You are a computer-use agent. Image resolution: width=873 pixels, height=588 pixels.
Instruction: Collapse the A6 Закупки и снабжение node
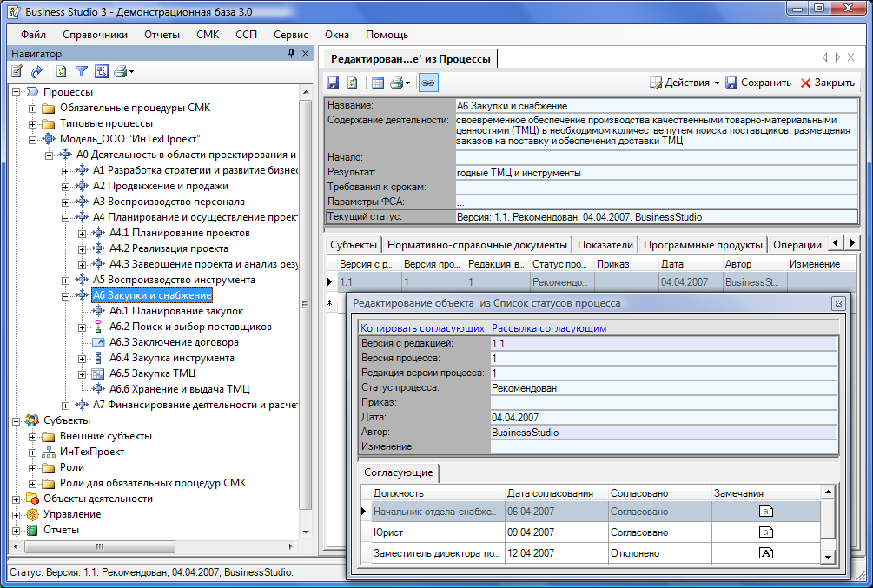coord(66,296)
